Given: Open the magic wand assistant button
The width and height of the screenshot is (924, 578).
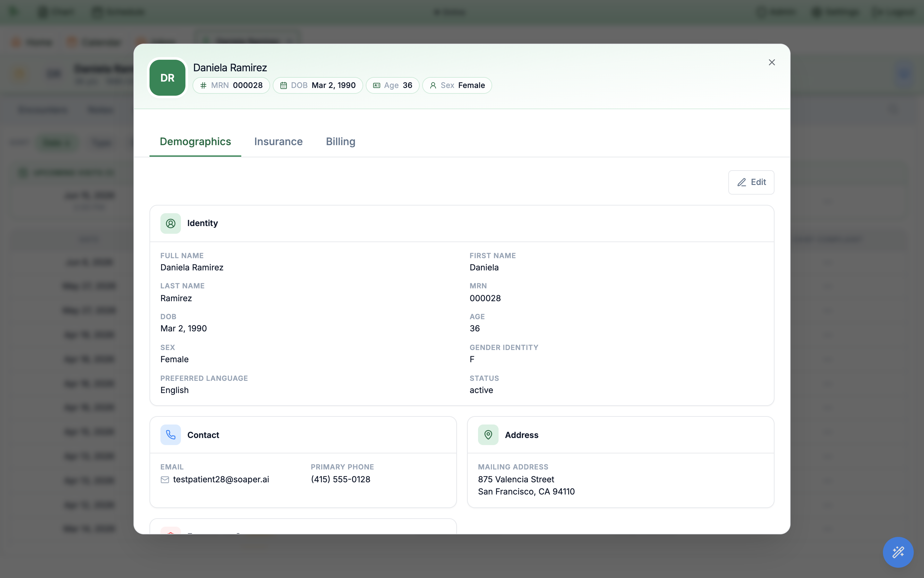Looking at the screenshot, I should [898, 552].
